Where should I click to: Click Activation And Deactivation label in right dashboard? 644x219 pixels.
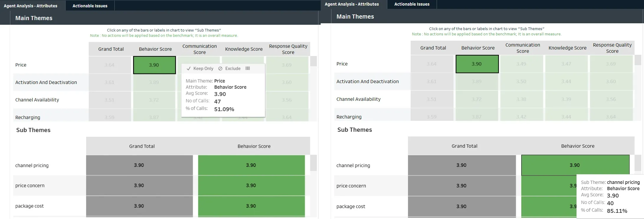click(x=368, y=81)
